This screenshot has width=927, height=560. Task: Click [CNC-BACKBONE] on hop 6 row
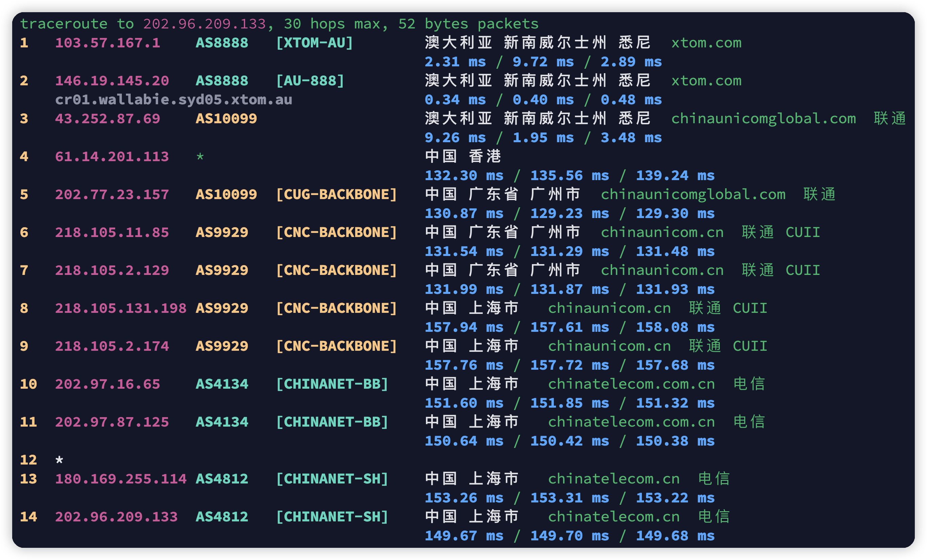tap(336, 233)
